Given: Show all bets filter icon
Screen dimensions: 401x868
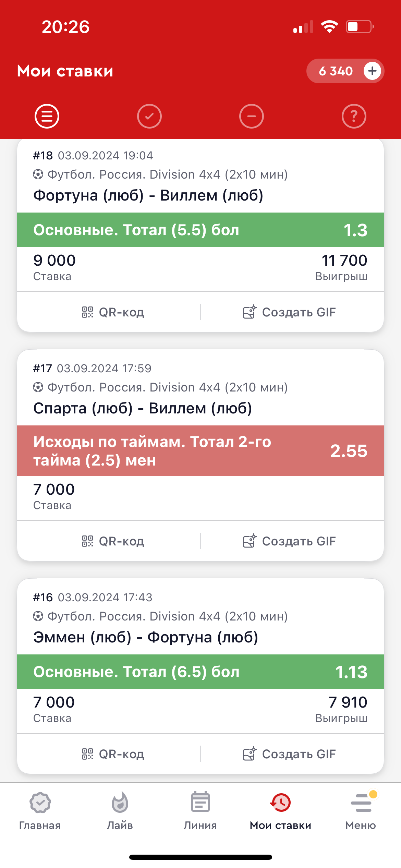Looking at the screenshot, I should click(47, 116).
